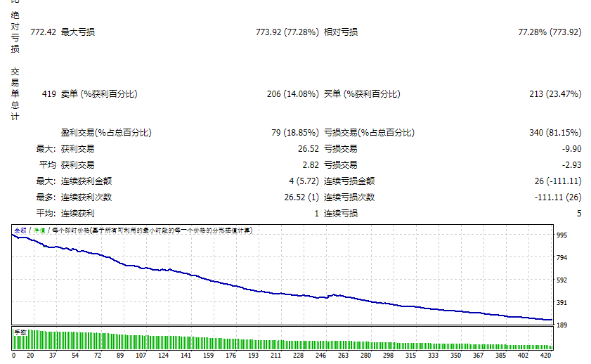Click the 794 y-axis label
This screenshot has height=364, width=591.
click(561, 258)
